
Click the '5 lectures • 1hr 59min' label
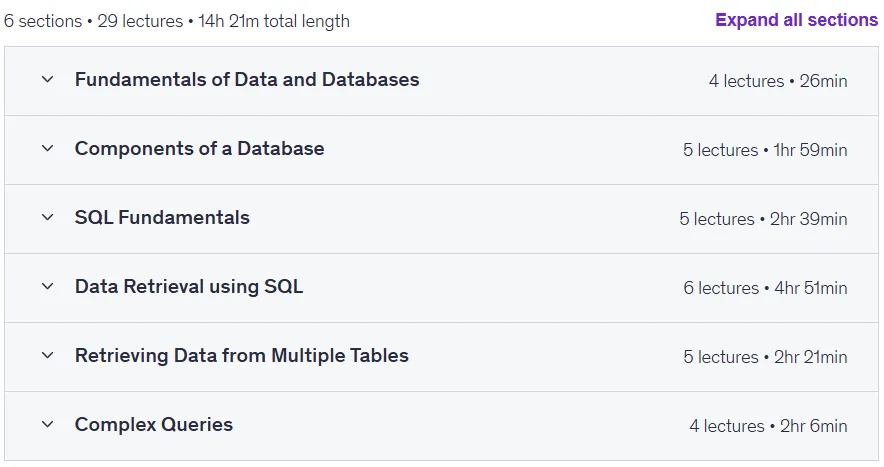[x=765, y=150]
